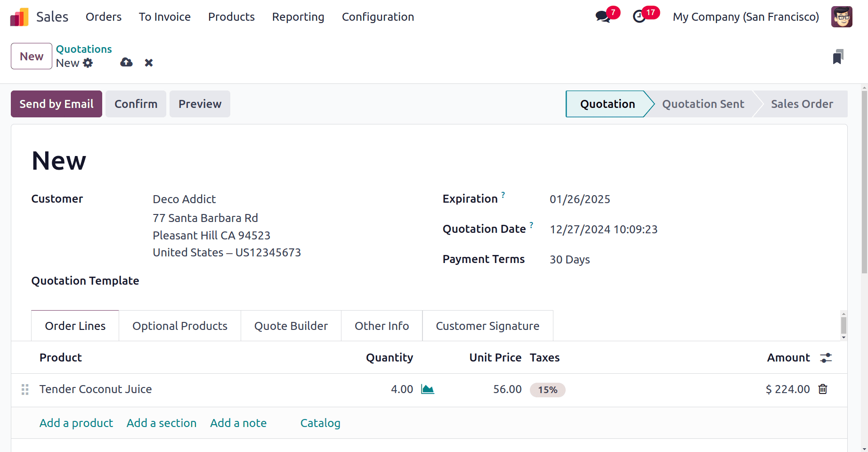Click the 15% tax tag
The height and width of the screenshot is (452, 868).
[548, 390]
